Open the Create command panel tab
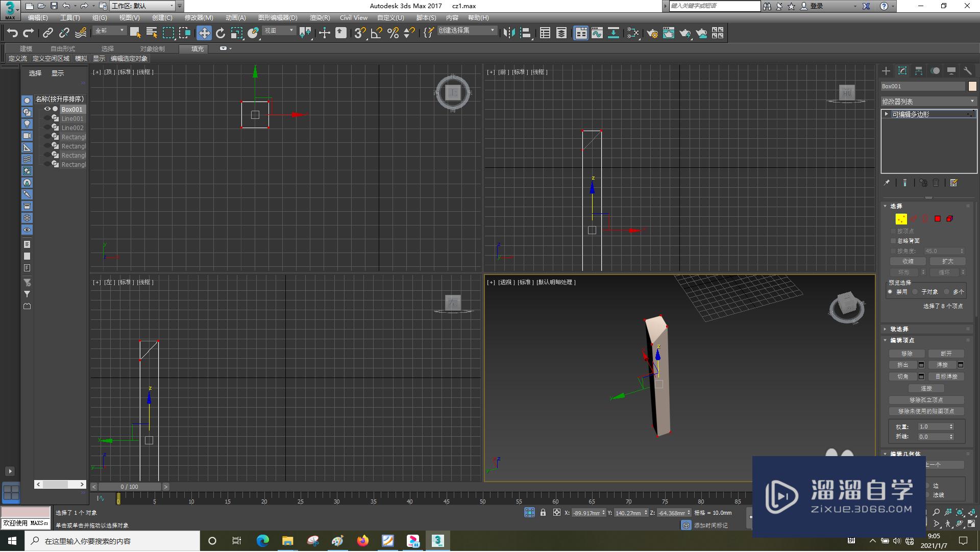This screenshot has height=552, width=980. [x=886, y=71]
